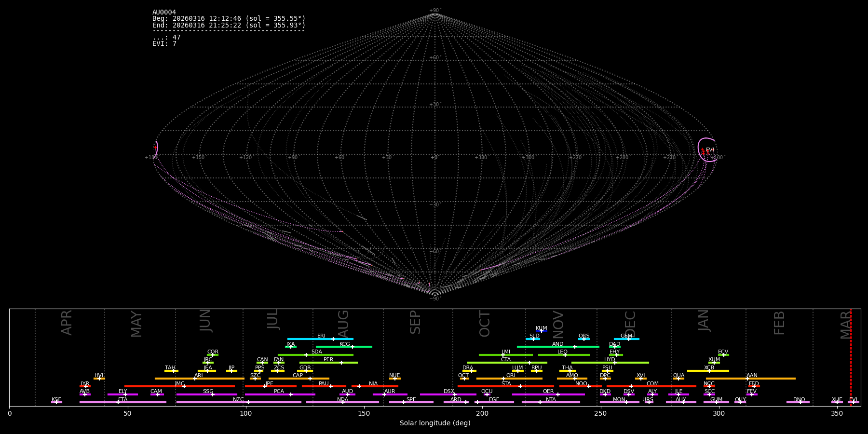Click the Solar longitude (deg) axis title

[x=435, y=423]
